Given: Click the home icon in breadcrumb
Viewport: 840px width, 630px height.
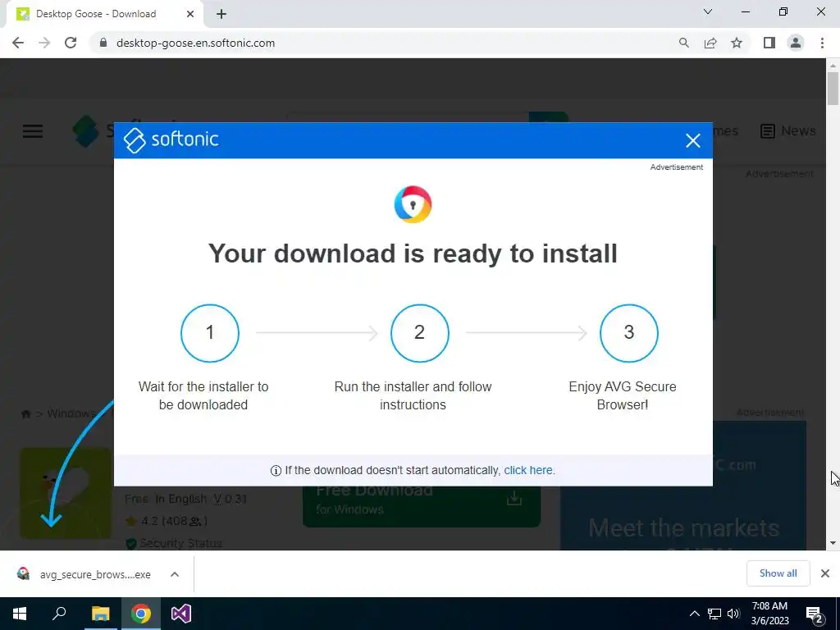Looking at the screenshot, I should click(x=25, y=413).
